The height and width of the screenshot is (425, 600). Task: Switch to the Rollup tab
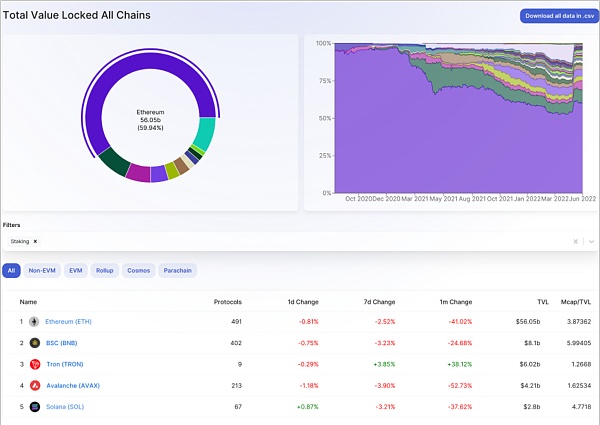tap(104, 270)
